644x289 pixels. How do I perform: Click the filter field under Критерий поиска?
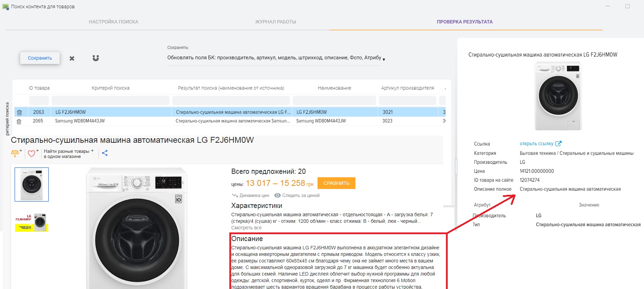click(111, 100)
